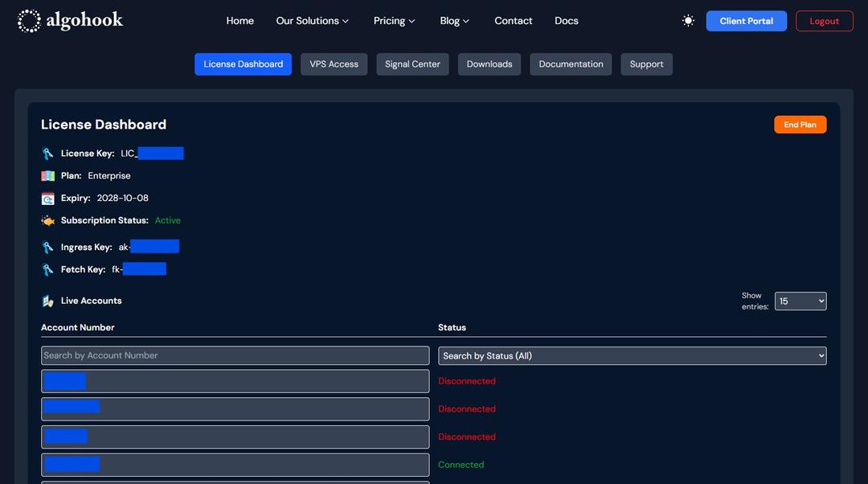Expand the Blog dropdown menu
Image resolution: width=868 pixels, height=484 pixels.
tap(454, 21)
